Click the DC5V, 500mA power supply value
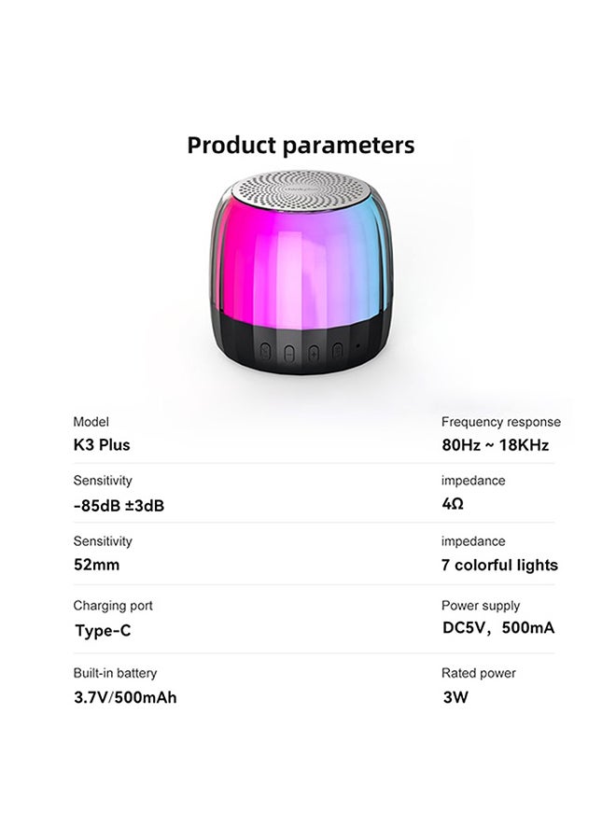Image resolution: width=616 pixels, height=840 pixels. click(498, 627)
